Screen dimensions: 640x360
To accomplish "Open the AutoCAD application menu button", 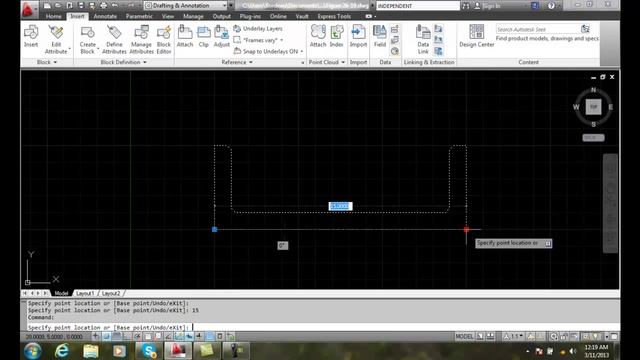I will (x=28, y=9).
